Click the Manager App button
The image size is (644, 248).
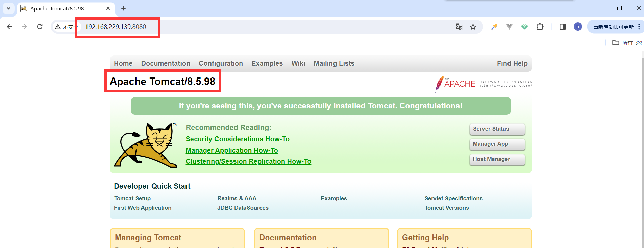click(497, 144)
